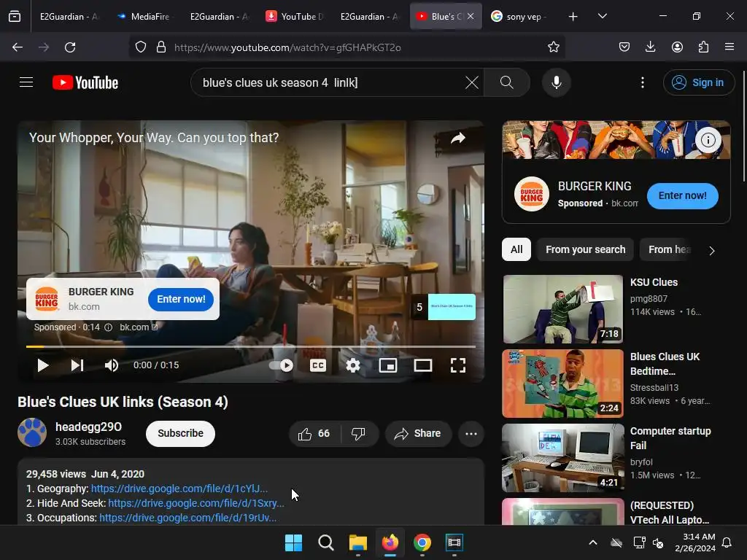747x560 pixels.
Task: Switch to MediaFire browser tab
Action: 144,17
